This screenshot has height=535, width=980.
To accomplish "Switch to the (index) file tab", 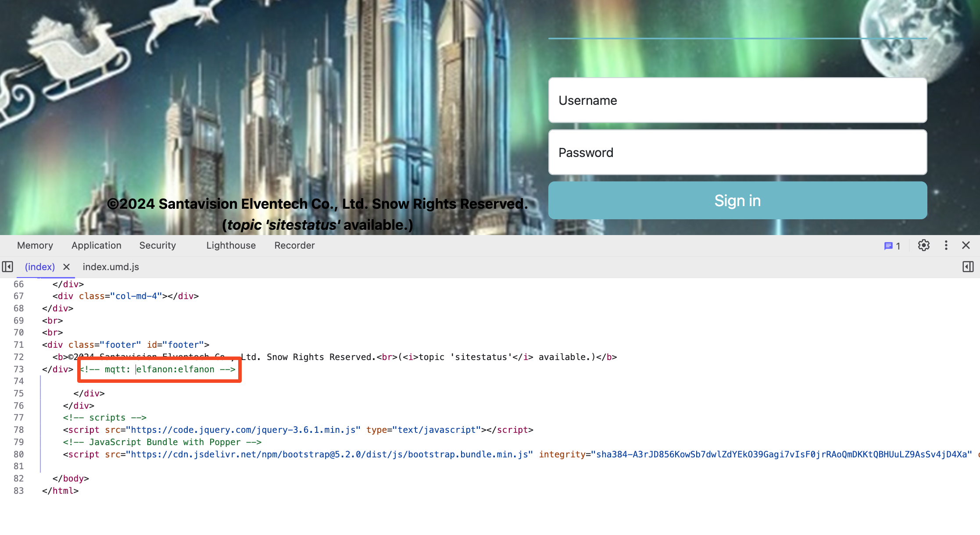I will tap(40, 267).
